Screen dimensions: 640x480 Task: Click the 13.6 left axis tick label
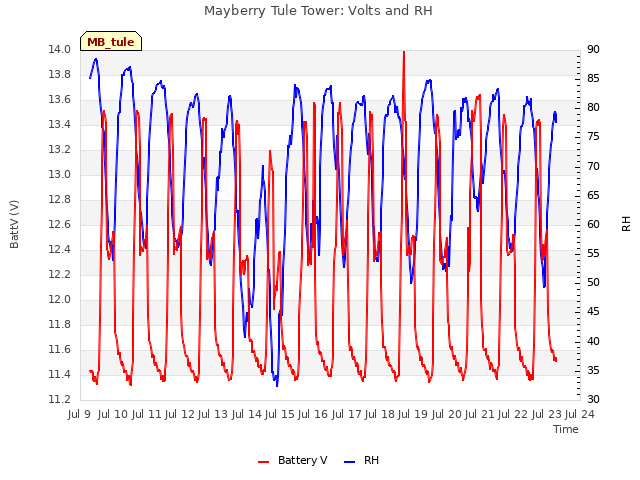pyautogui.click(x=59, y=100)
